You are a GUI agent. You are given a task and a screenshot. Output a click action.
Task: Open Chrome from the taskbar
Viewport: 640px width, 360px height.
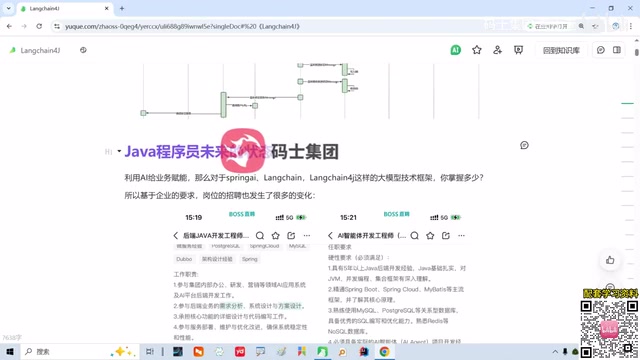point(384,351)
